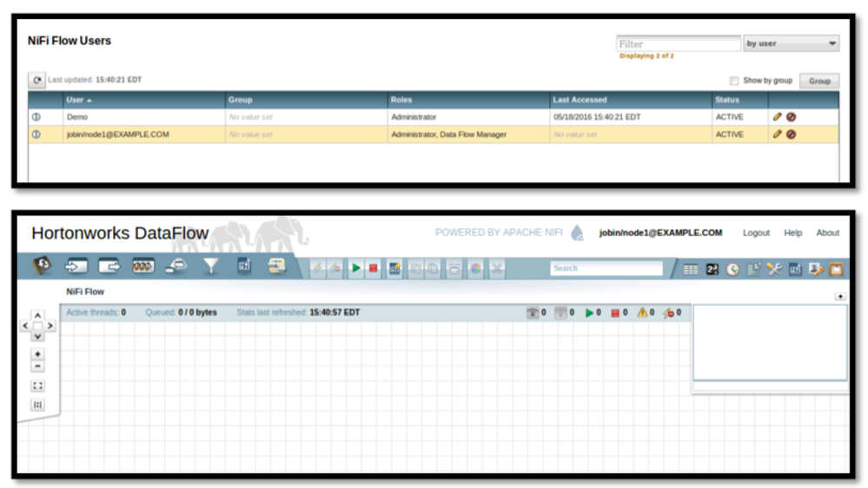The height and width of the screenshot is (488, 868).
Task: Click the NiFi Flow breadcrumb
Action: pos(85,292)
